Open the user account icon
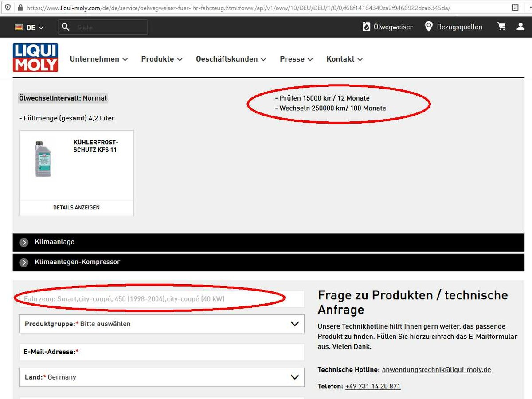Viewport: 532px width, 399px height. [x=520, y=27]
